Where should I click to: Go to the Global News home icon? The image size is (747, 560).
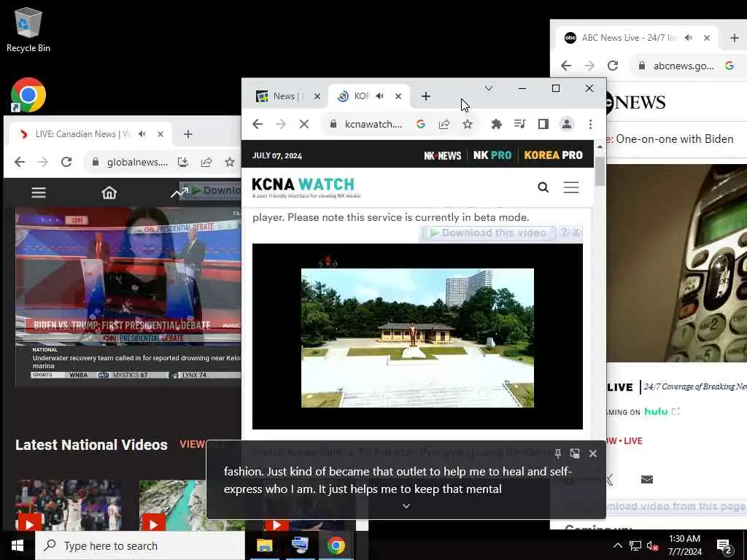coord(109,192)
